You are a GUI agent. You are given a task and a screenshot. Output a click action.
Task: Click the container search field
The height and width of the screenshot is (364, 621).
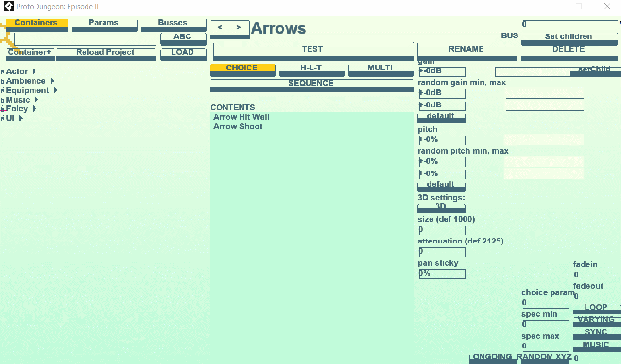coord(86,39)
